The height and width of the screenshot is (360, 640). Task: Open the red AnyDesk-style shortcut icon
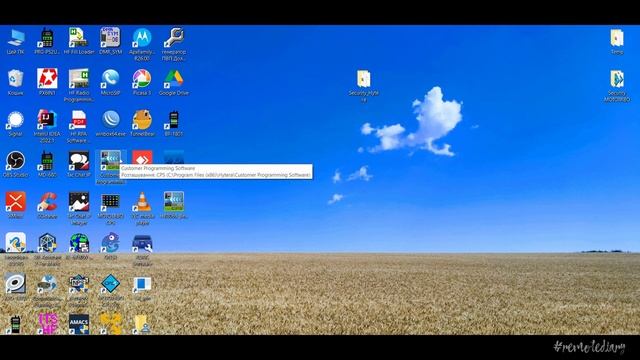[142, 158]
